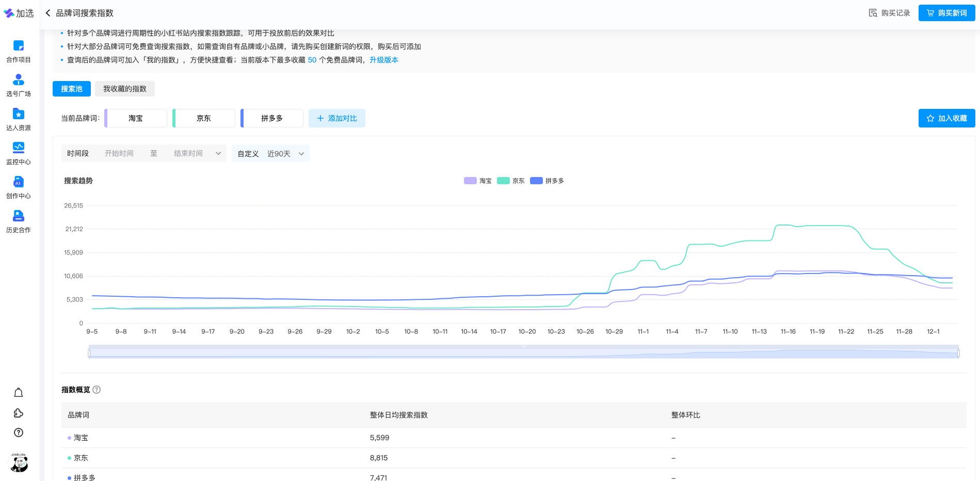The height and width of the screenshot is (481, 980).
Task: Click 升级版本 link
Action: pos(384,60)
